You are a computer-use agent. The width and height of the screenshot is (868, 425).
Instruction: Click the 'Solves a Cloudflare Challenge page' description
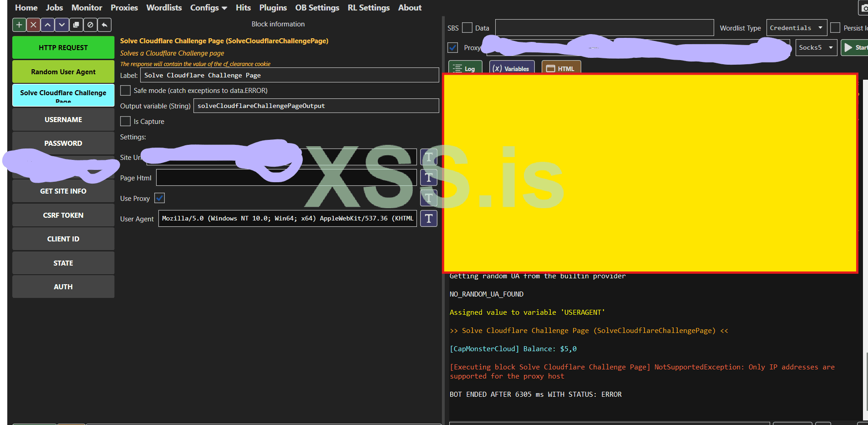172,53
